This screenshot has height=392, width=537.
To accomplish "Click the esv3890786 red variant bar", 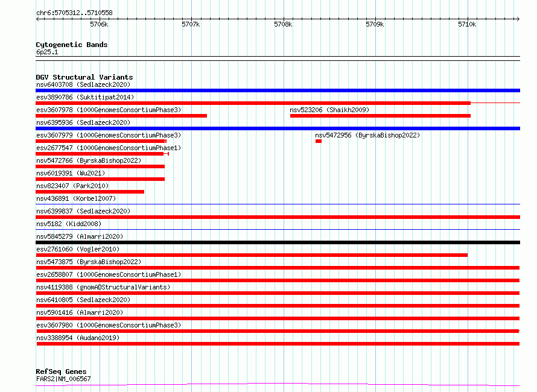I will (x=253, y=103).
